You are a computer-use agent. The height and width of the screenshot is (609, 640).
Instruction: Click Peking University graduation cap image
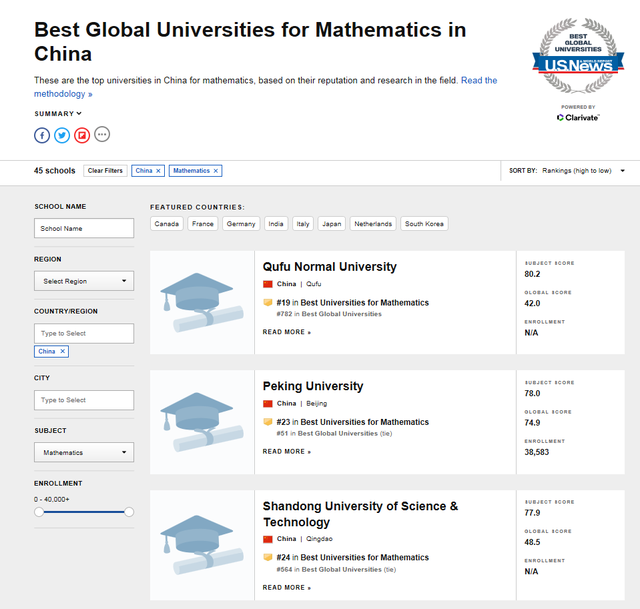point(202,422)
